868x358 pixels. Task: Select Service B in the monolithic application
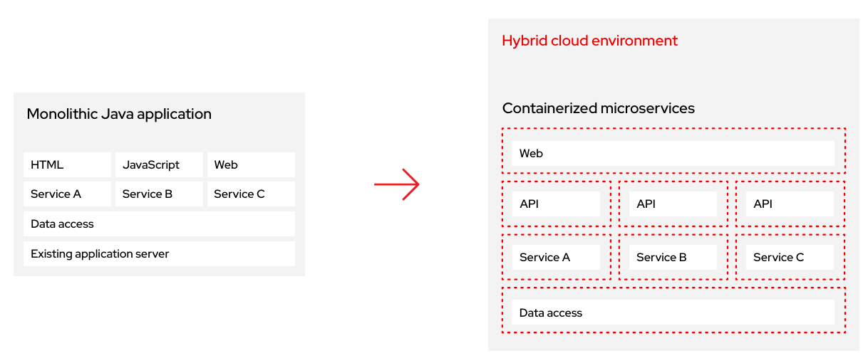pos(159,194)
